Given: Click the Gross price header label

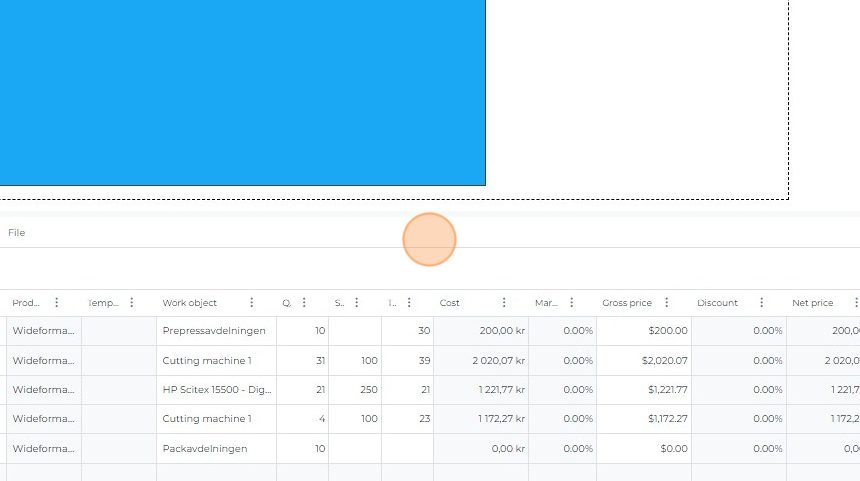Looking at the screenshot, I should (626, 303).
